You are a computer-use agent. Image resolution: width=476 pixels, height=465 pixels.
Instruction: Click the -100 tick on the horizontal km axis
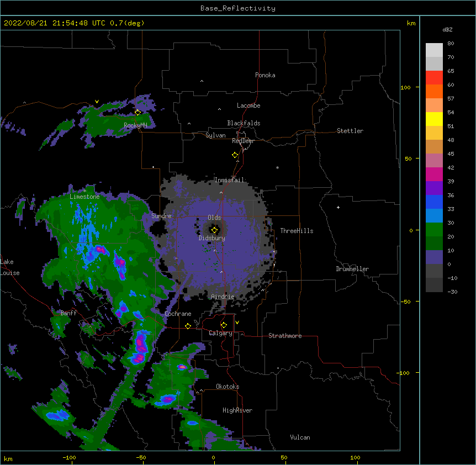coord(69,457)
